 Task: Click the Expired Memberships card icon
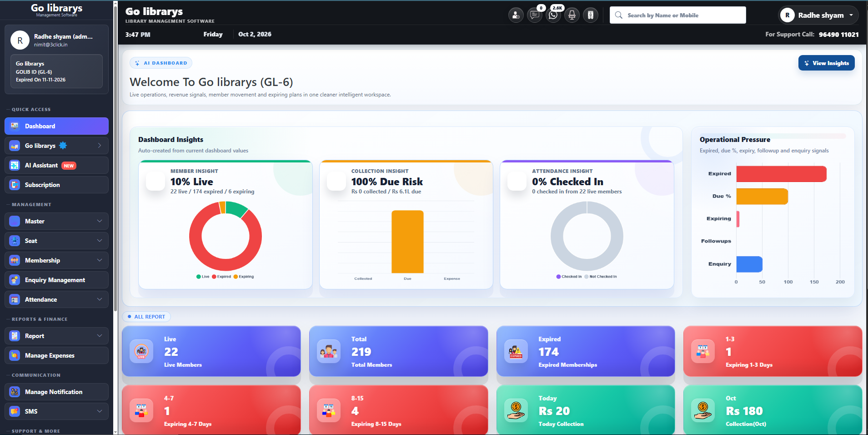pyautogui.click(x=516, y=351)
